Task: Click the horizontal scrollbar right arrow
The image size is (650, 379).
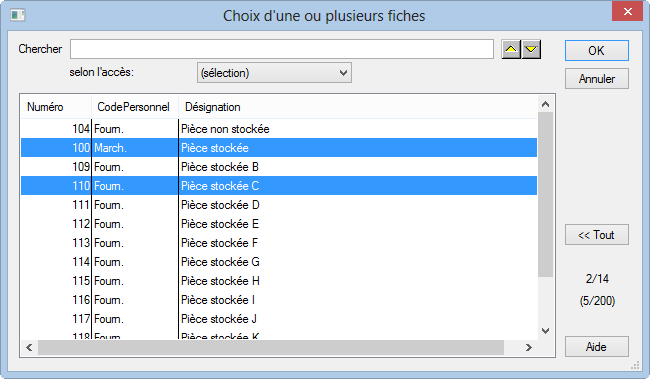Action: 529,347
